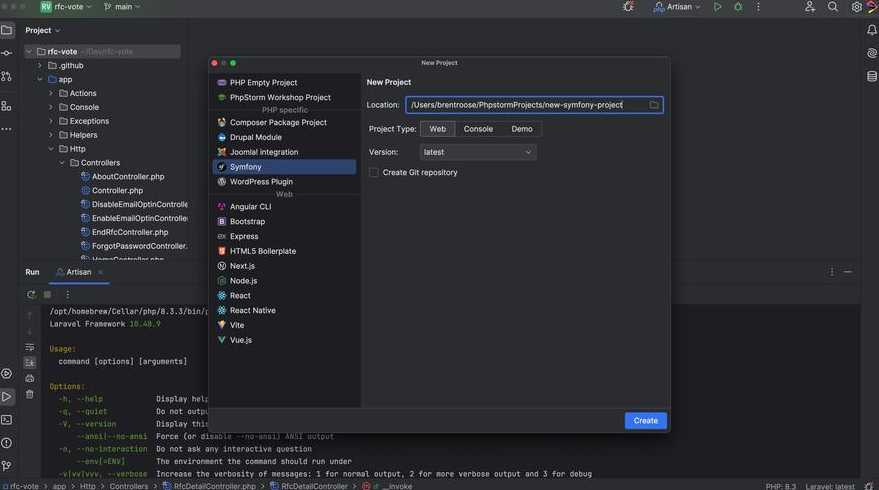Open the AI Assistant spiral icon
The width and height of the screenshot is (879, 490).
click(x=872, y=53)
